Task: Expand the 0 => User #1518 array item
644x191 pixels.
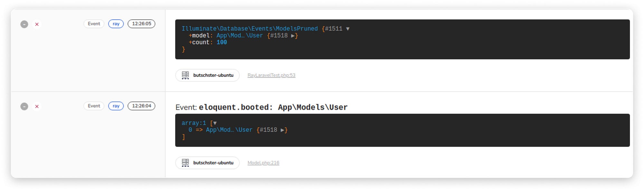Action: [x=282, y=130]
